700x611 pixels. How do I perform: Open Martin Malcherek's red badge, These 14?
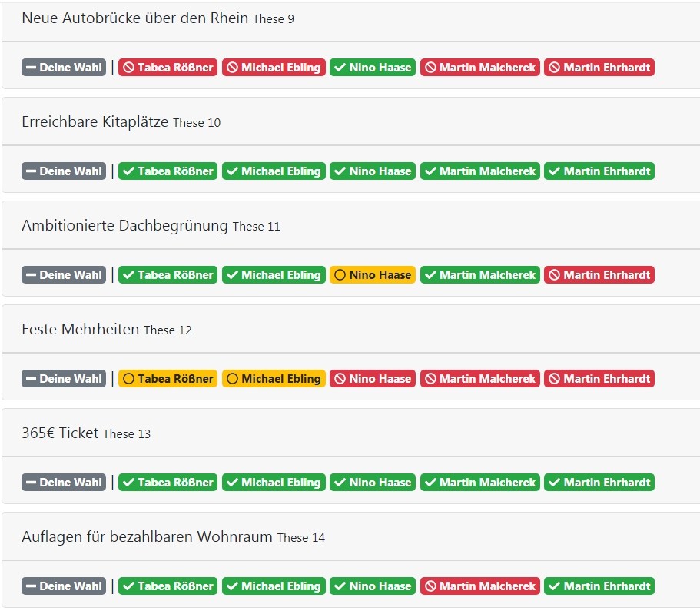pyautogui.click(x=480, y=586)
